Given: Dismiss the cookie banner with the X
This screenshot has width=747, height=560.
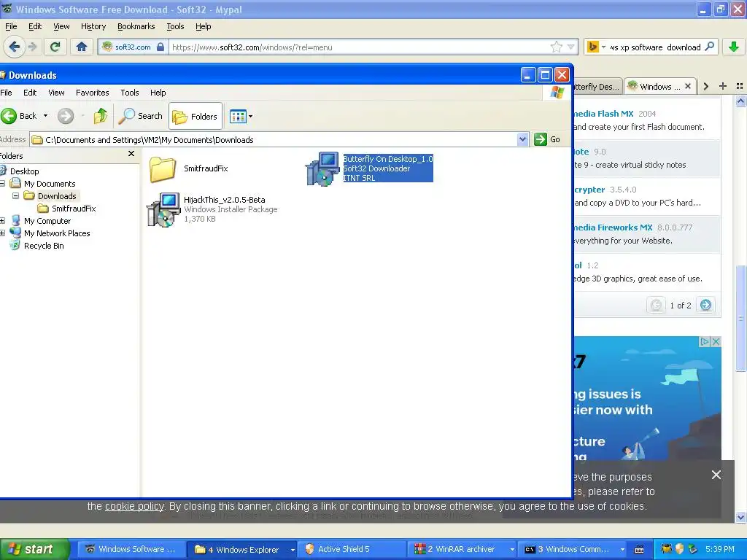Looking at the screenshot, I should (716, 474).
